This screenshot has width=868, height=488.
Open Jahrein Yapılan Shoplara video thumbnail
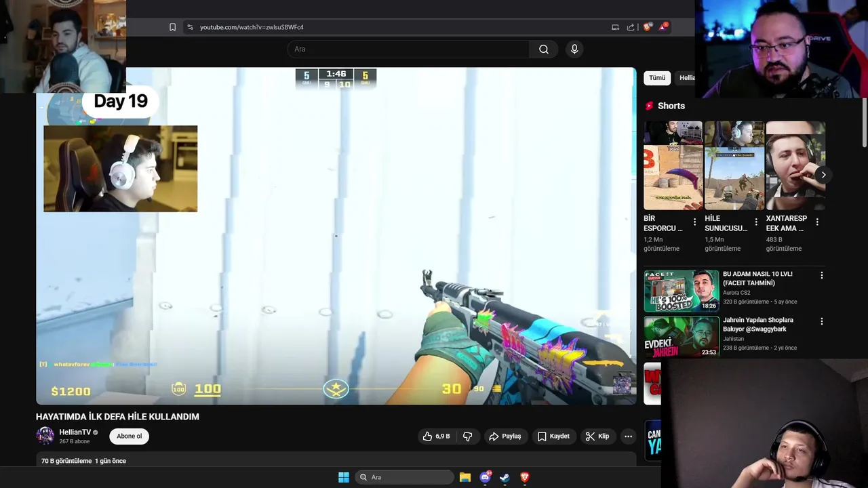682,337
